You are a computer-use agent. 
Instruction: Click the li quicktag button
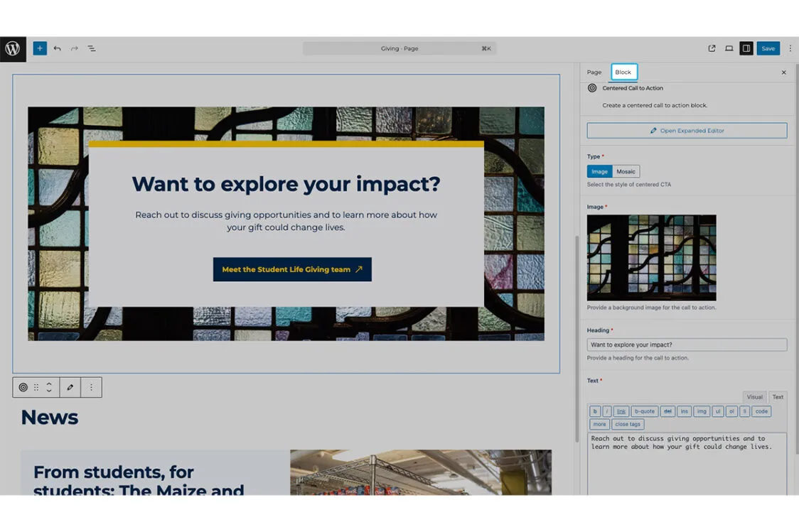click(x=744, y=411)
